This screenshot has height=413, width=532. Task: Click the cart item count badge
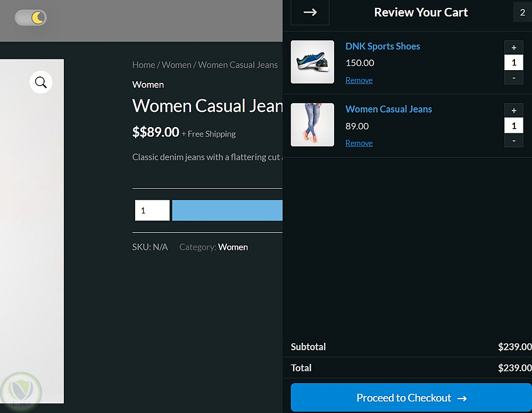[522, 12]
